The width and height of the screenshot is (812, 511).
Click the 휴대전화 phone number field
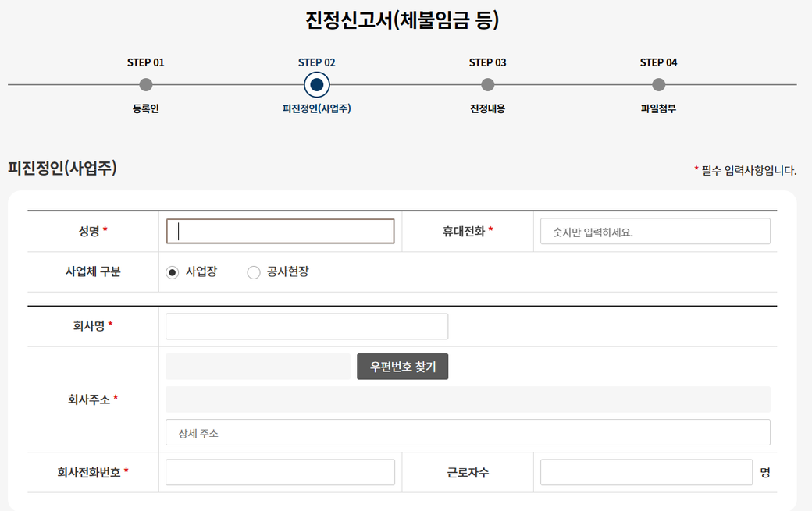click(655, 231)
